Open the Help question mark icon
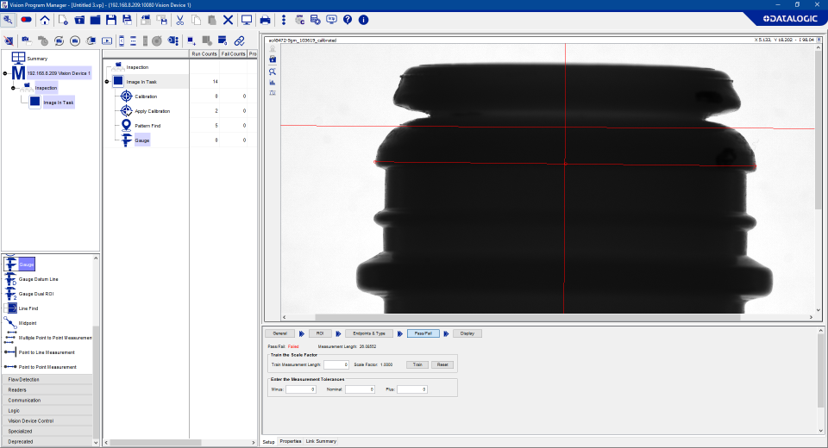Image resolution: width=828 pixels, height=448 pixels. (x=347, y=20)
